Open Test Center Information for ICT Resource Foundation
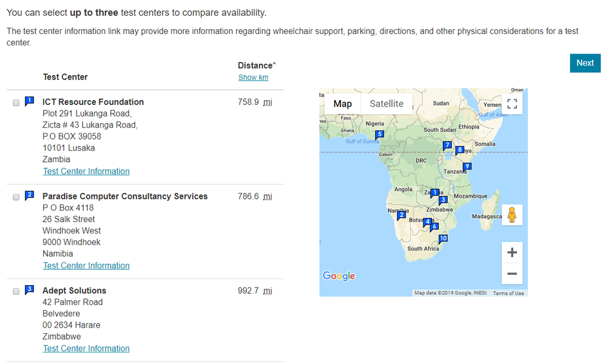Screen dimensions: 606x364 pyautogui.click(x=86, y=172)
